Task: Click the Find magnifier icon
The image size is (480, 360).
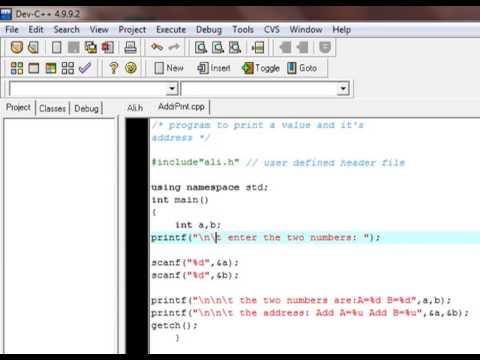Action: point(201,47)
